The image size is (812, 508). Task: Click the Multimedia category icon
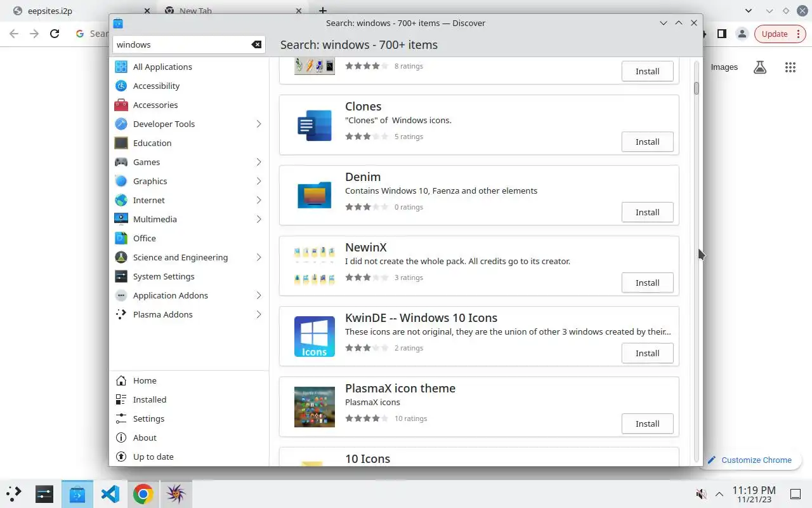121,219
